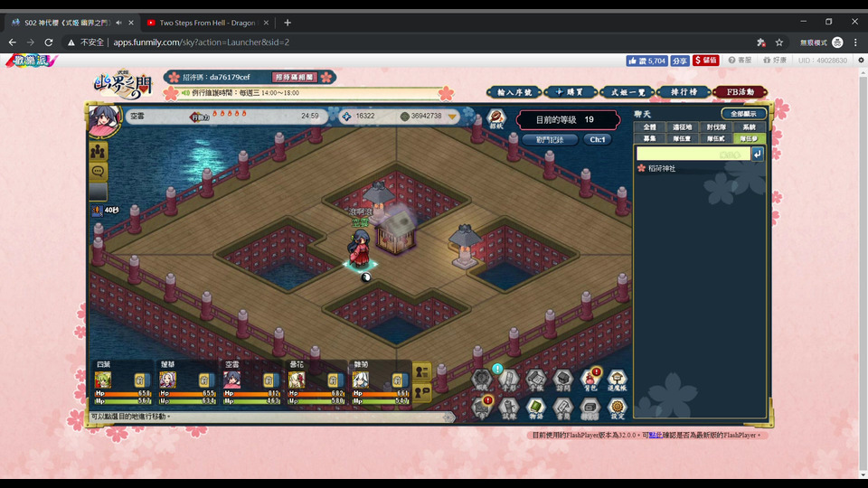Select the 全體 chat tab

click(x=649, y=127)
